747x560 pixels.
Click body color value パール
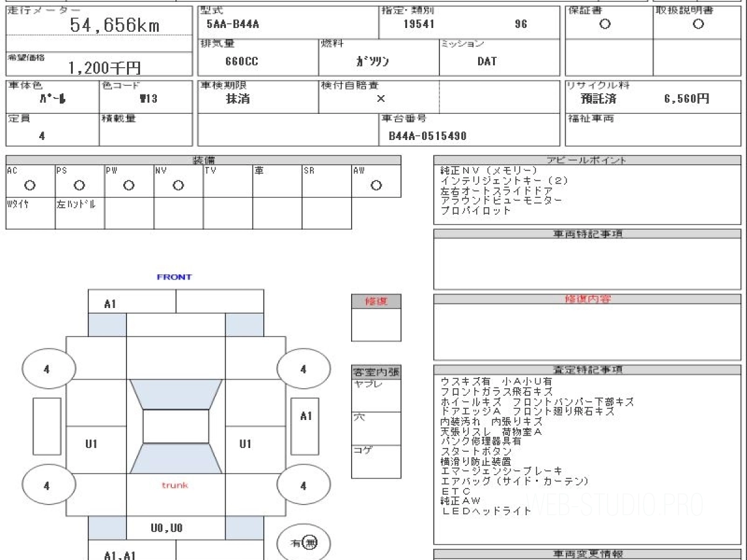(x=52, y=99)
